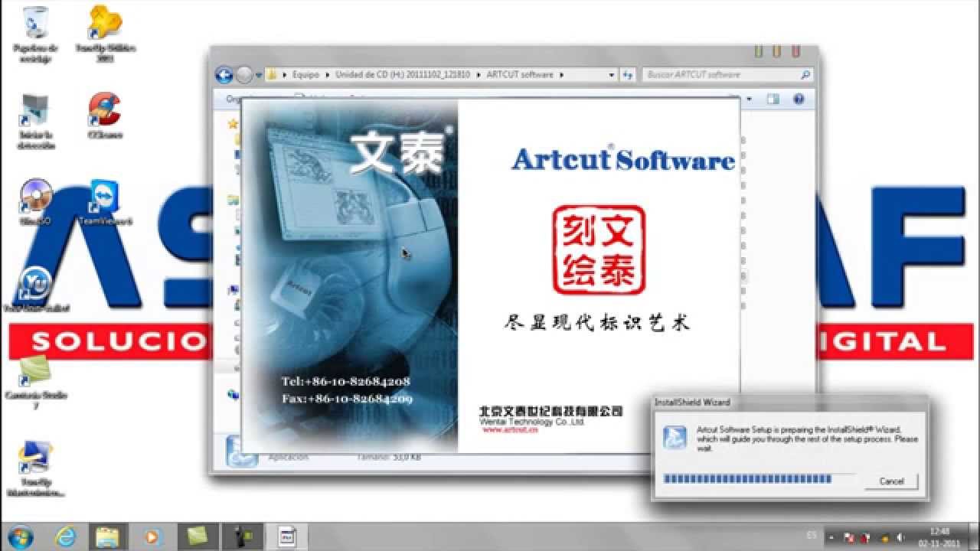This screenshot has width=980, height=551.
Task: Switch to the Camtasia taskbar button
Action: coord(199,535)
